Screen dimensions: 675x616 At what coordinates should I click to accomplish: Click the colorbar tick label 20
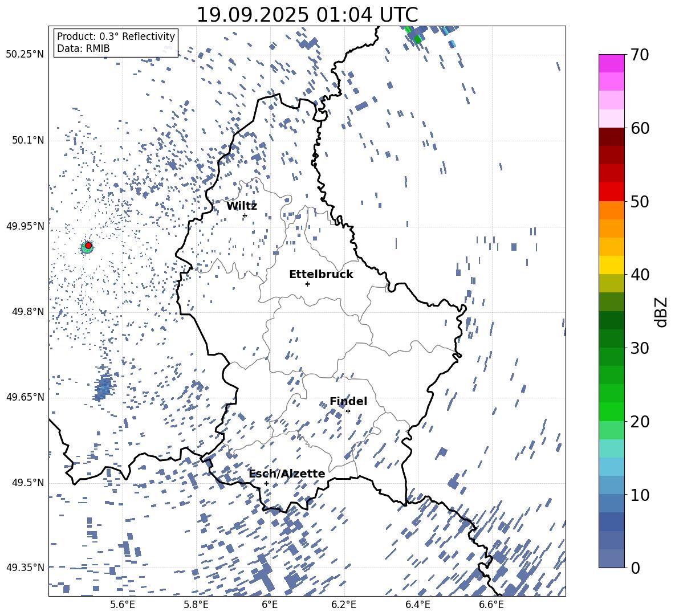tap(640, 422)
